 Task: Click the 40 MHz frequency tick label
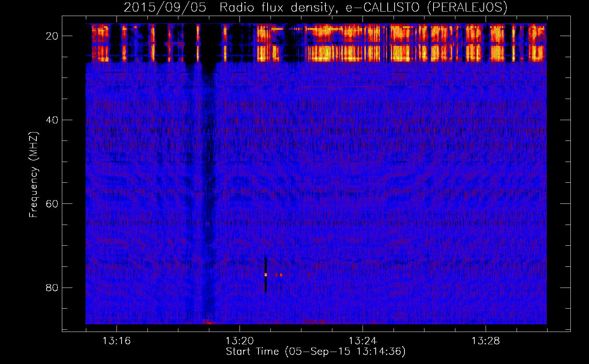52,120
